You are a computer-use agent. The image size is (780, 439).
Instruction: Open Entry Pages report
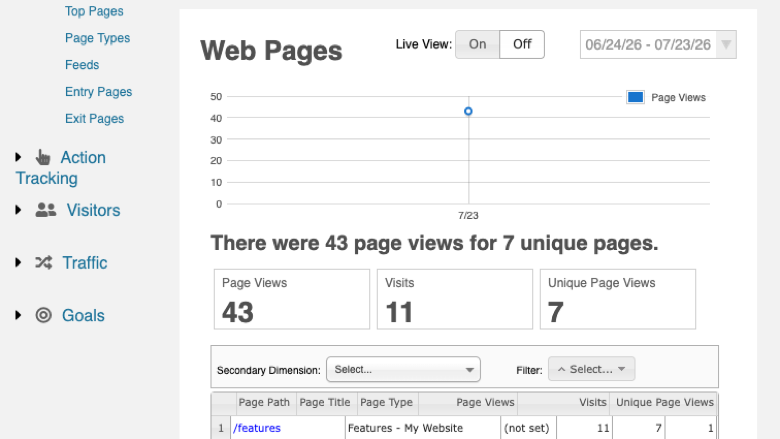click(x=98, y=91)
